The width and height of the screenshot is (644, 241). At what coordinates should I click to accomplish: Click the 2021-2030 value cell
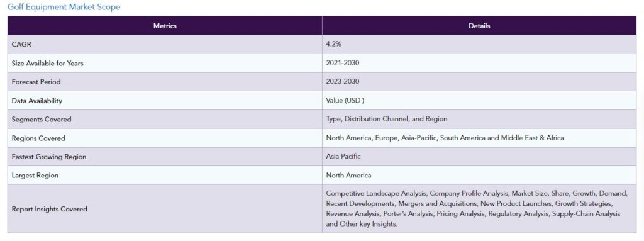point(479,63)
